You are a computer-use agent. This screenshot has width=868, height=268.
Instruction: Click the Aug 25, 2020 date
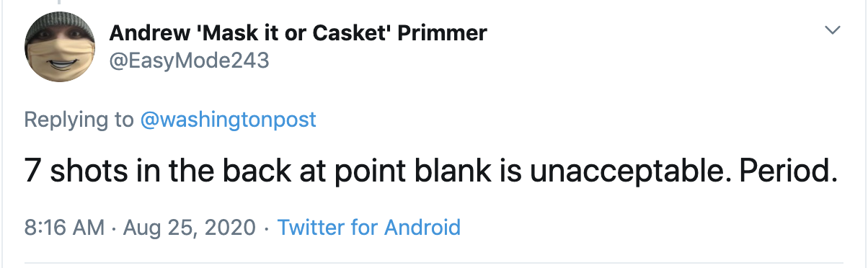click(190, 228)
